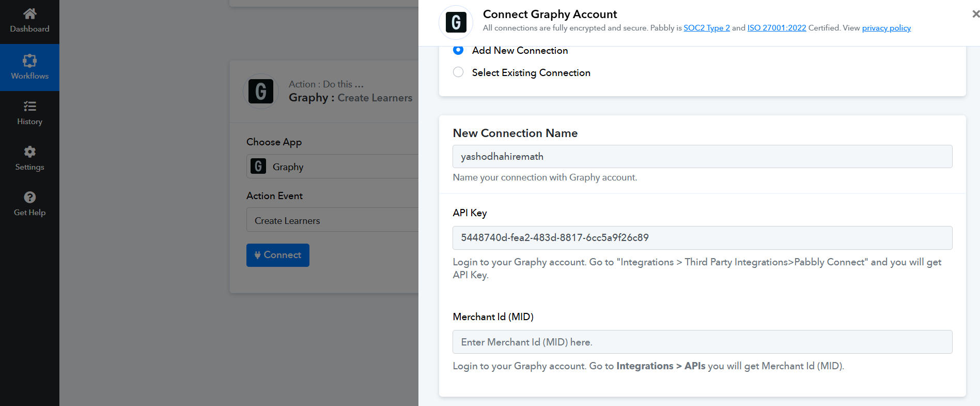Select the Add New Connection radio
This screenshot has height=406, width=980.
coord(458,50)
